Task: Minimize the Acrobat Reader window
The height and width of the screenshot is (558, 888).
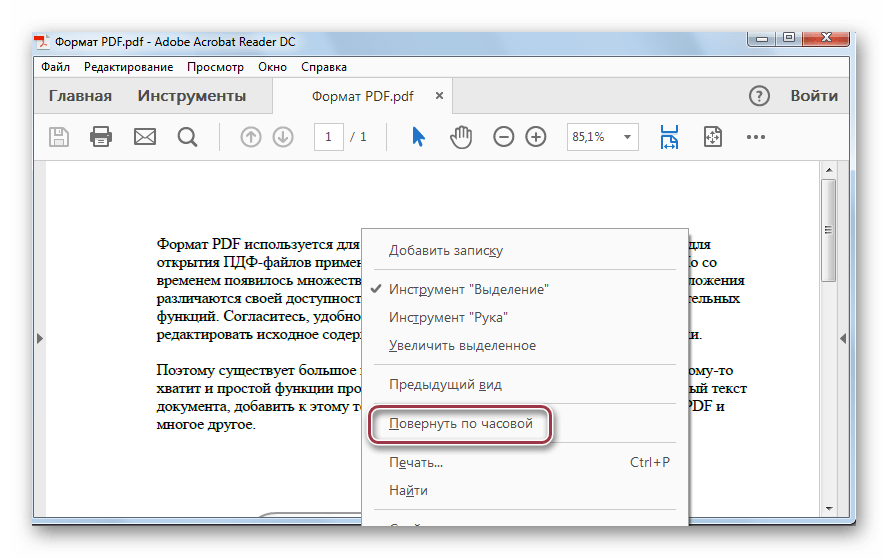Action: point(763,39)
